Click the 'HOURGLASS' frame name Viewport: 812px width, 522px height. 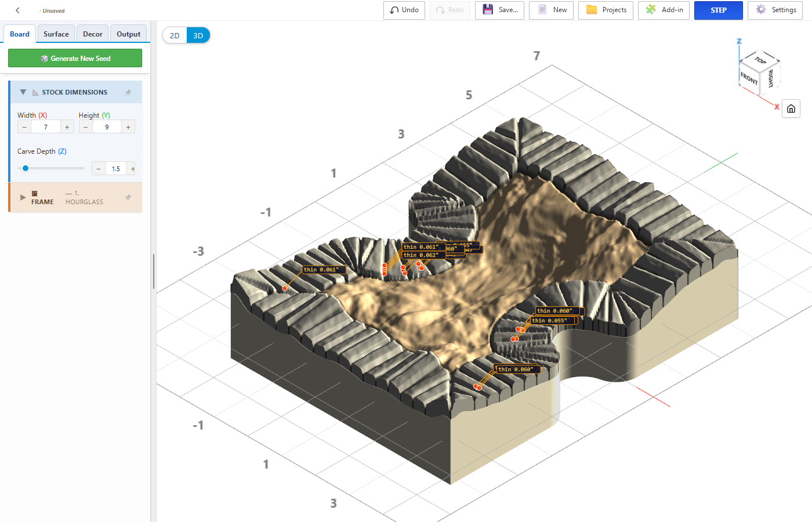[84, 202]
